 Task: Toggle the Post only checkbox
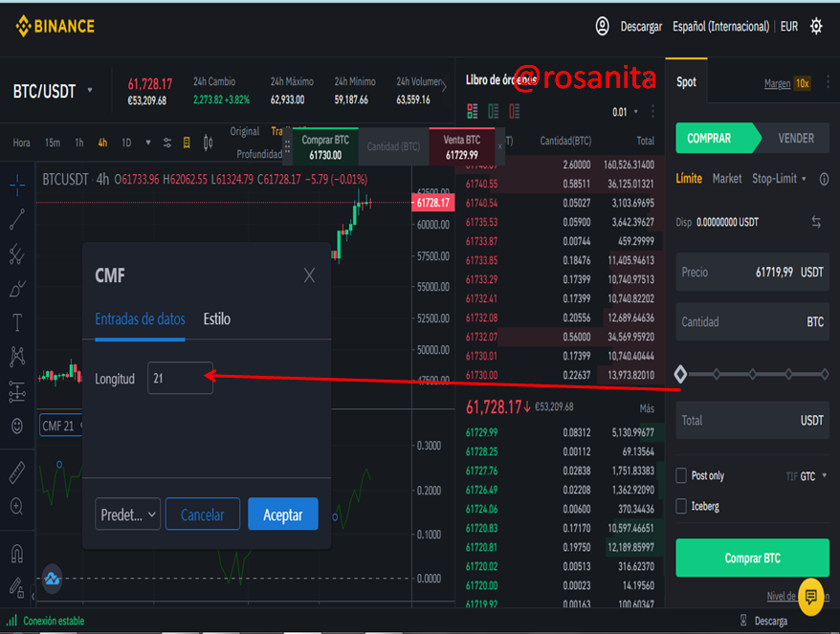click(681, 475)
